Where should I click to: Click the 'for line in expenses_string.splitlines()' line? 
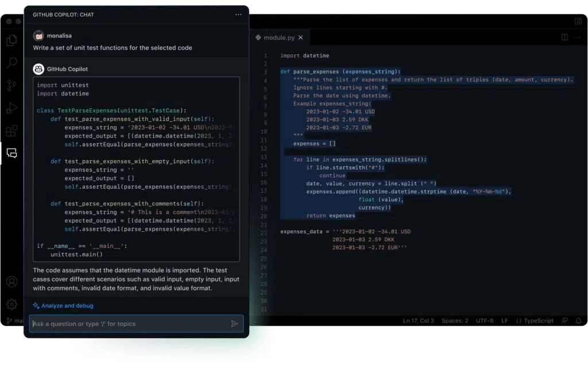360,160
